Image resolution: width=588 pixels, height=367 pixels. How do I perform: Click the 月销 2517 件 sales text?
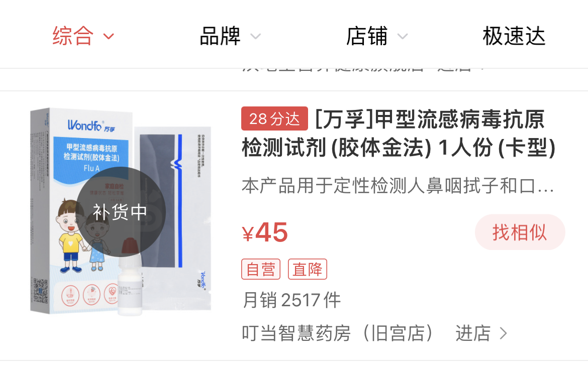point(291,300)
